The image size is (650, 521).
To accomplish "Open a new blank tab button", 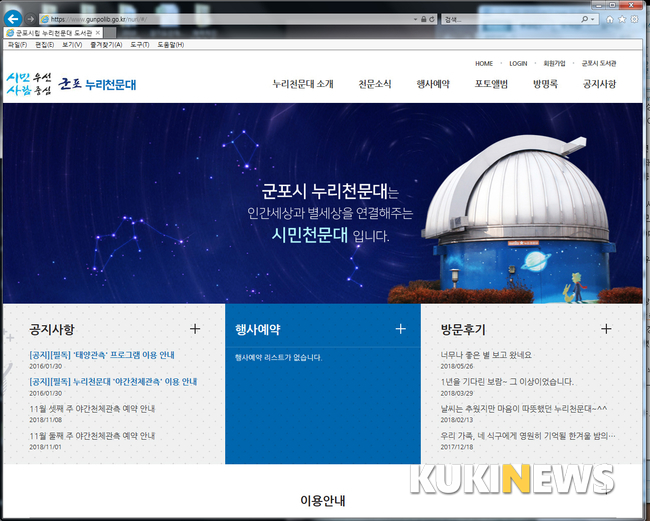I will 110,33.
